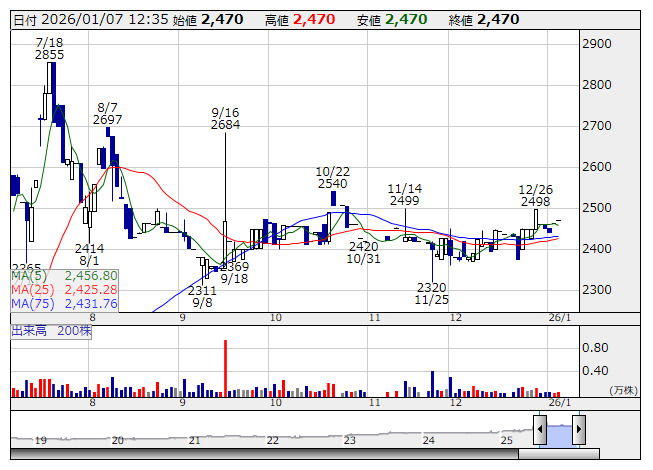Click the 26/1 label under the volume chart
This screenshot has height=470, width=653.
pyautogui.click(x=560, y=403)
